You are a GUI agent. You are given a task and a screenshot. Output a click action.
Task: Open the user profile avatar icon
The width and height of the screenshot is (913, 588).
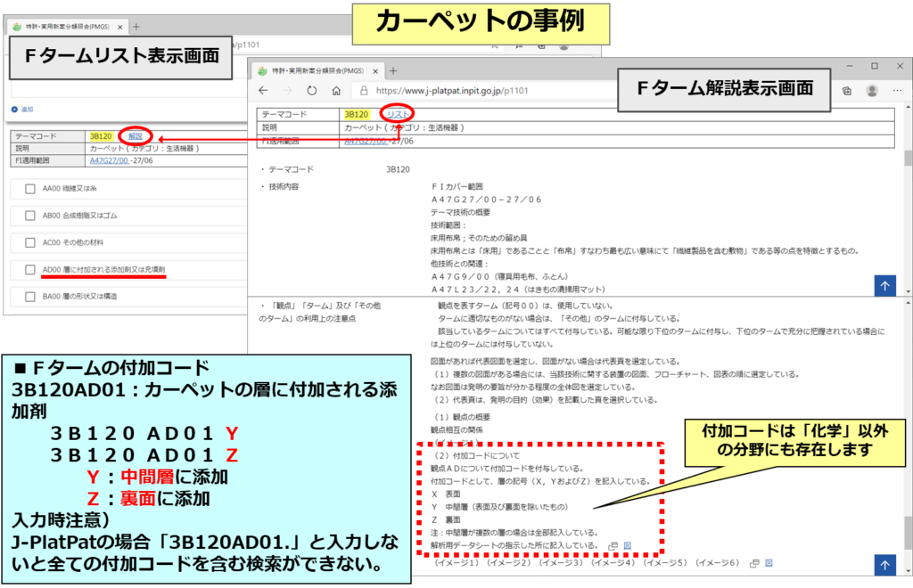click(871, 91)
